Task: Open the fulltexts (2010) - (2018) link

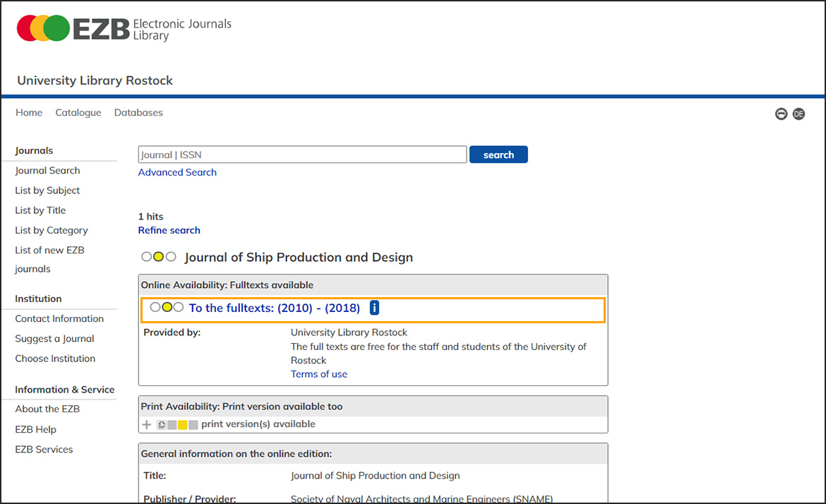Action: click(x=275, y=308)
